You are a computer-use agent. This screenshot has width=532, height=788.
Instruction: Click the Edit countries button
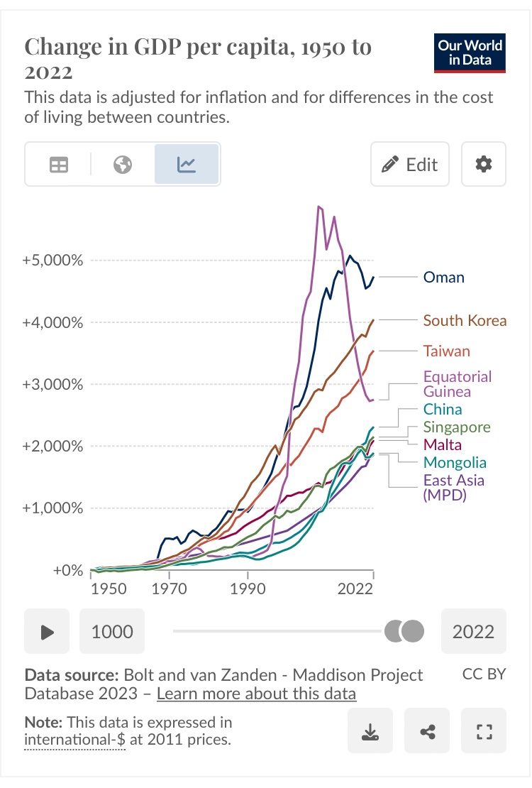pyautogui.click(x=410, y=164)
